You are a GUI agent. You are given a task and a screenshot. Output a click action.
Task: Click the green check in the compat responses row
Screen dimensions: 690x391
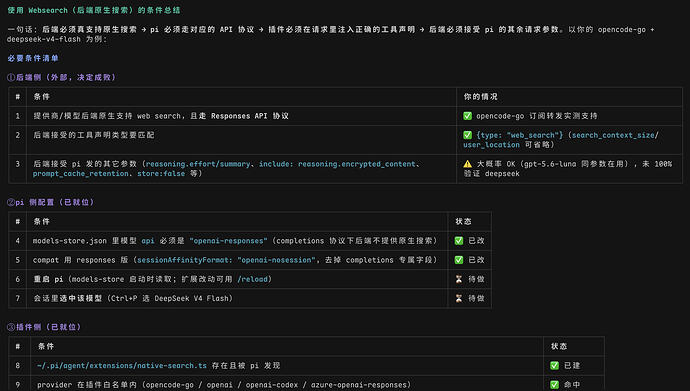(x=459, y=260)
